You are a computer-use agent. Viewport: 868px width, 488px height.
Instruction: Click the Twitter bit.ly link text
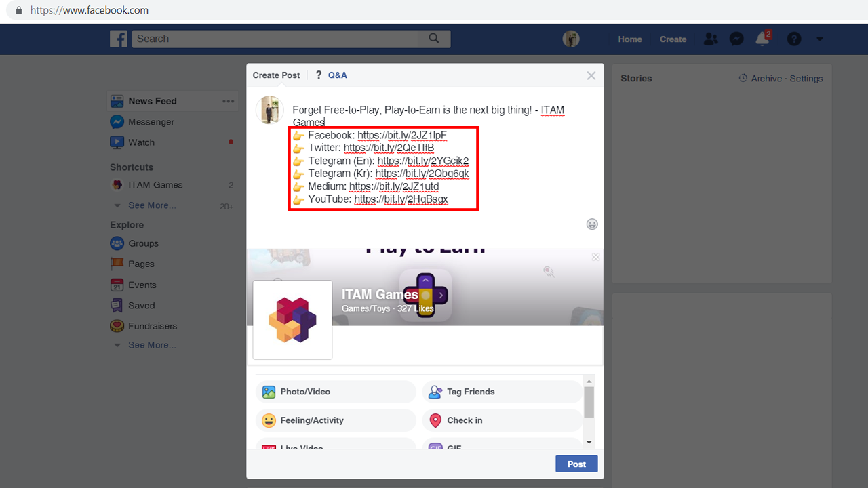[x=389, y=148]
